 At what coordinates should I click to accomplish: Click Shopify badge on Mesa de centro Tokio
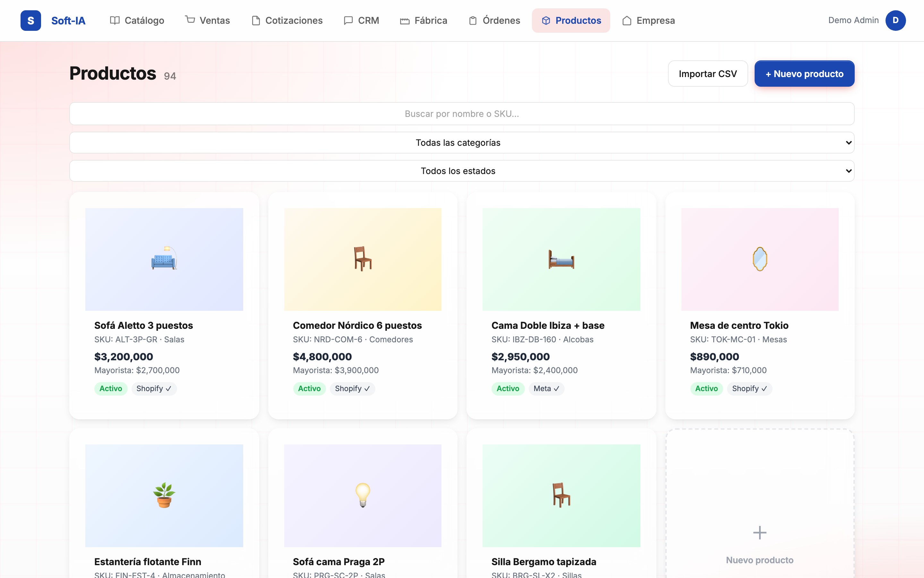pyautogui.click(x=749, y=389)
